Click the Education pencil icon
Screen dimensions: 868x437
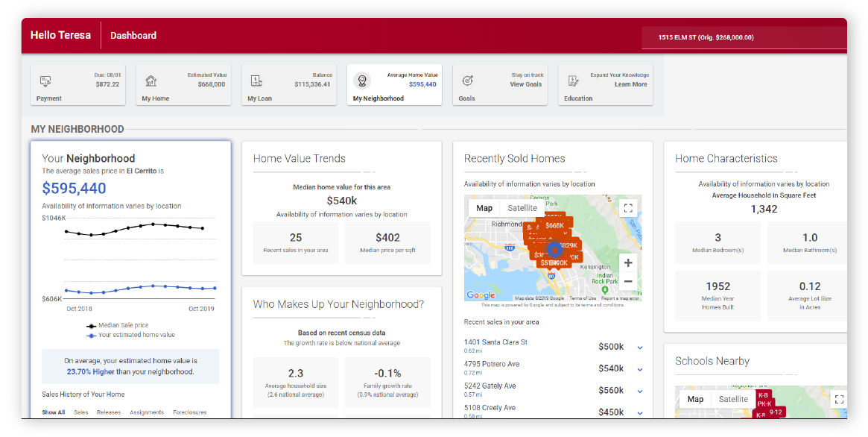[x=573, y=81]
